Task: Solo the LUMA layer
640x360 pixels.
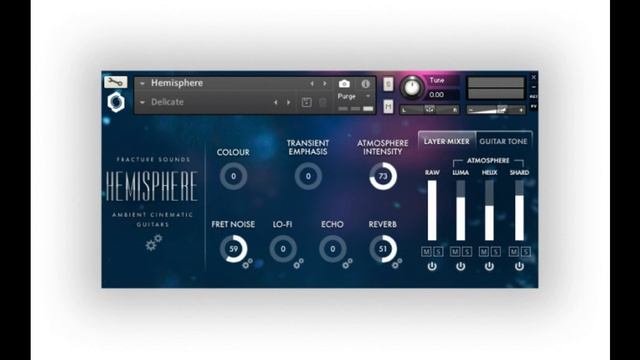Action: tap(467, 251)
